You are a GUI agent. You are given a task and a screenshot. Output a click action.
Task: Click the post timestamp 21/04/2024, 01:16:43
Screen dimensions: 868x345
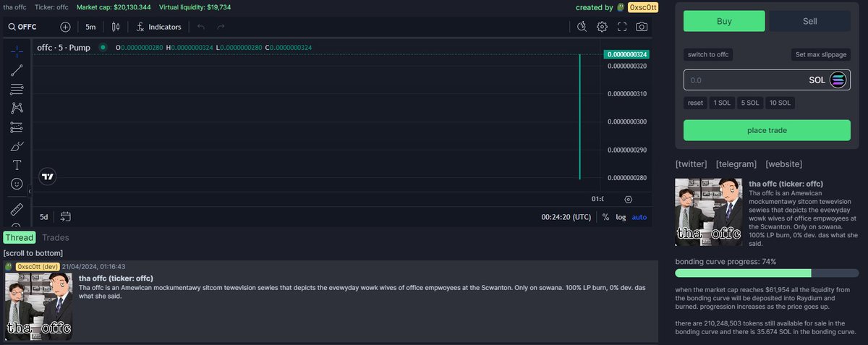tap(94, 267)
